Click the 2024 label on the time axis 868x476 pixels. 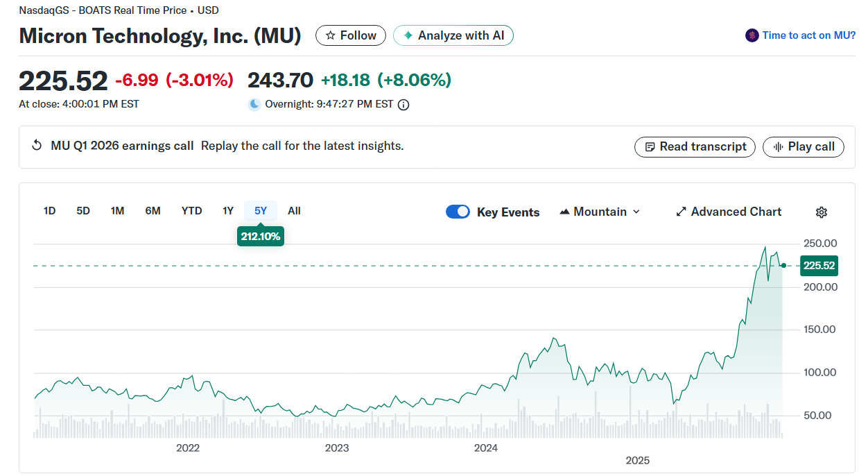click(486, 448)
